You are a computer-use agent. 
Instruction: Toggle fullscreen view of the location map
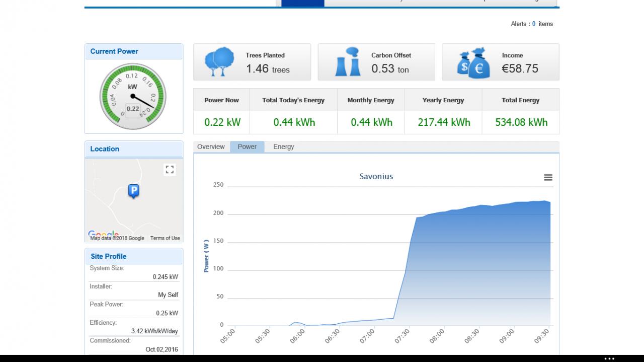coord(170,170)
